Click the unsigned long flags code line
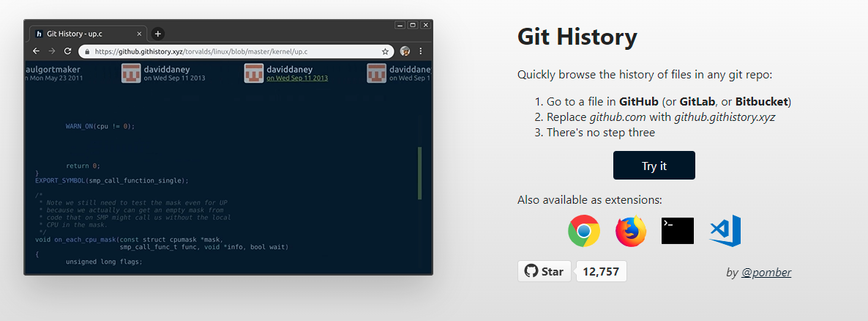The height and width of the screenshot is (321, 868). click(104, 262)
